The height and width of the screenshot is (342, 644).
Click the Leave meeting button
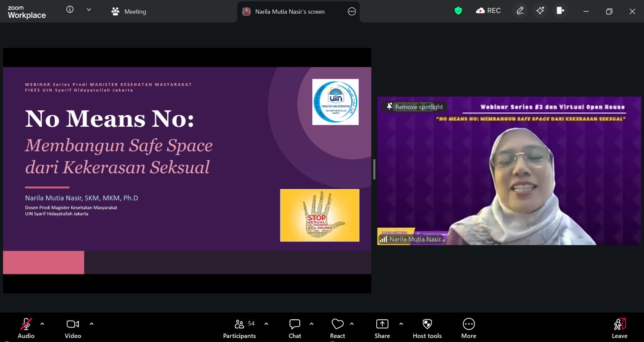point(619,328)
